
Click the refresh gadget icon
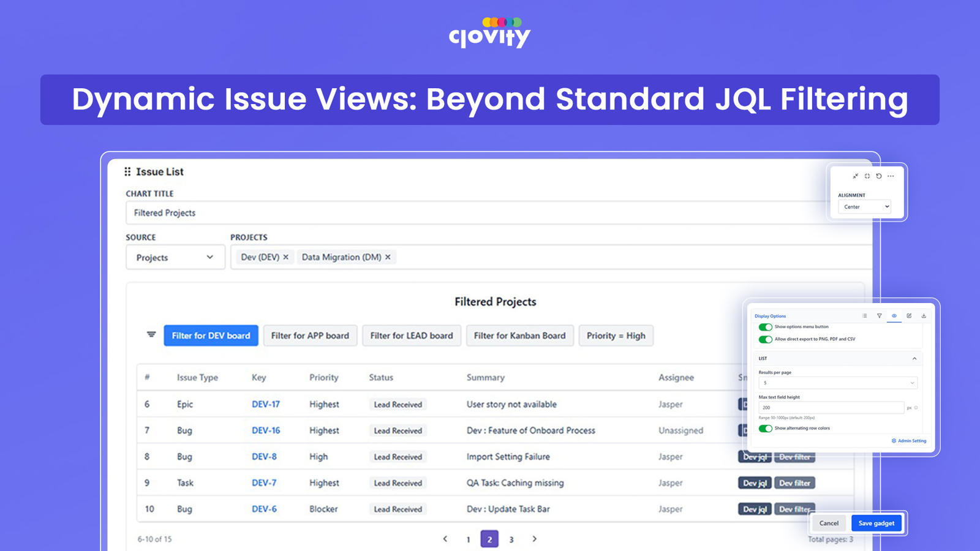tap(879, 176)
